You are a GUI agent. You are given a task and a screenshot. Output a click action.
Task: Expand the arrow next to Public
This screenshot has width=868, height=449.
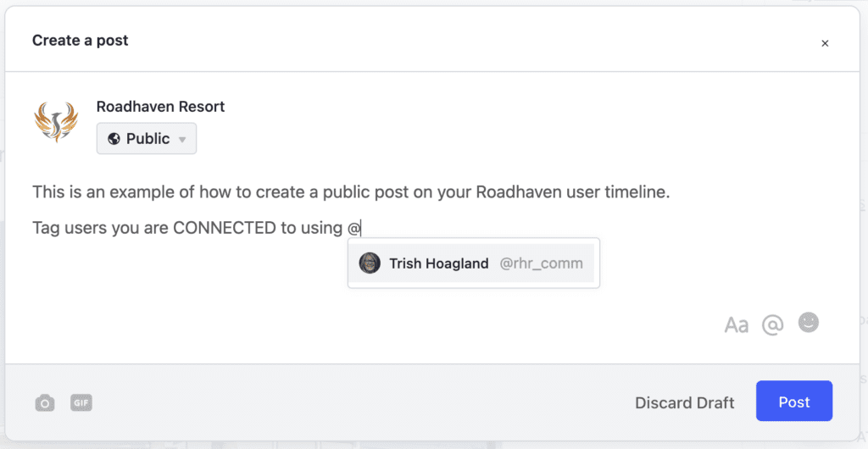coord(182,139)
